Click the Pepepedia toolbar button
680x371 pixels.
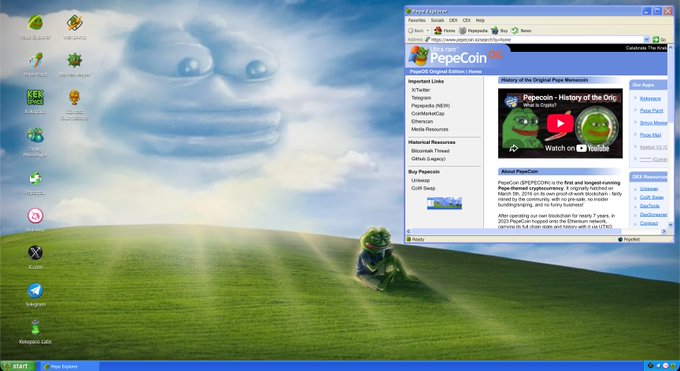[x=473, y=30]
